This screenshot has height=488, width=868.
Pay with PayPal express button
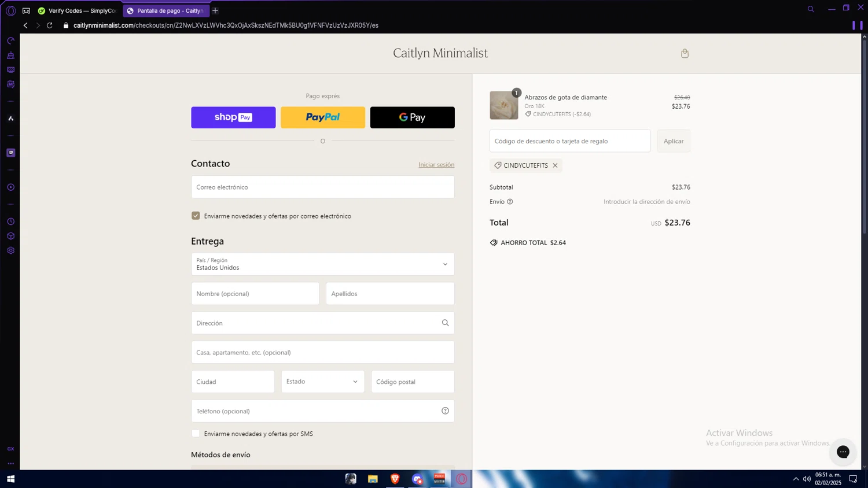(x=323, y=117)
